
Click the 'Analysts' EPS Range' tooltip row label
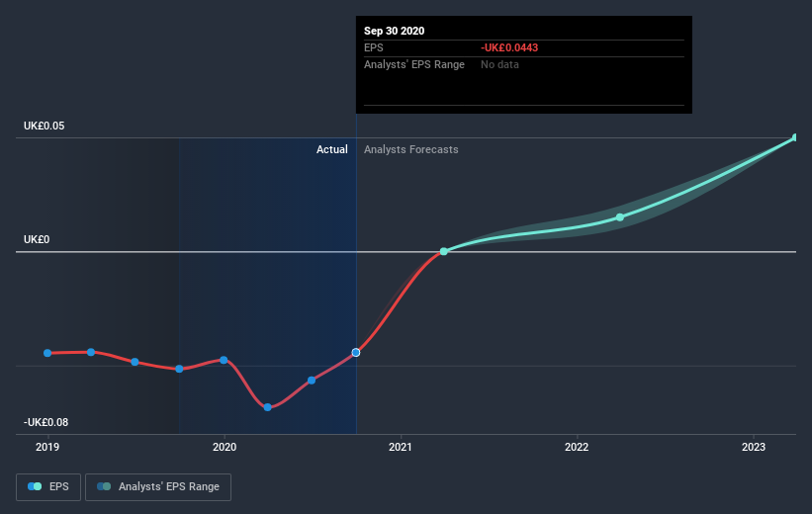tap(414, 64)
